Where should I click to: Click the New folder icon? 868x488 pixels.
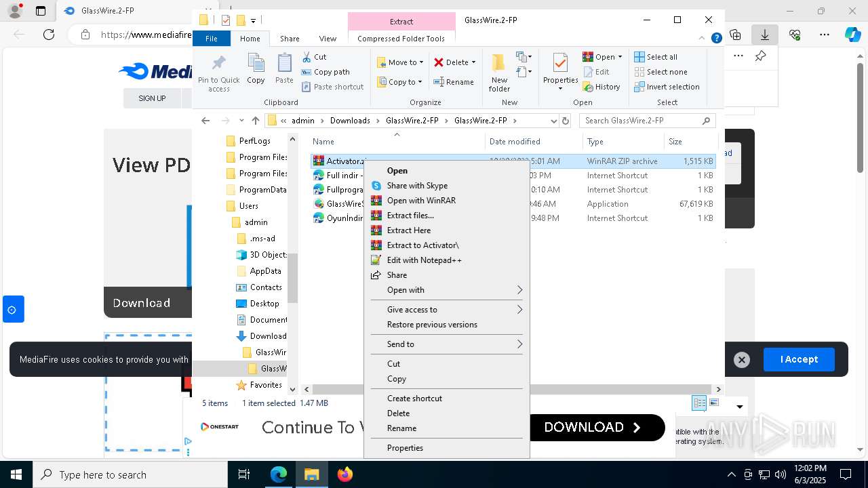498,63
